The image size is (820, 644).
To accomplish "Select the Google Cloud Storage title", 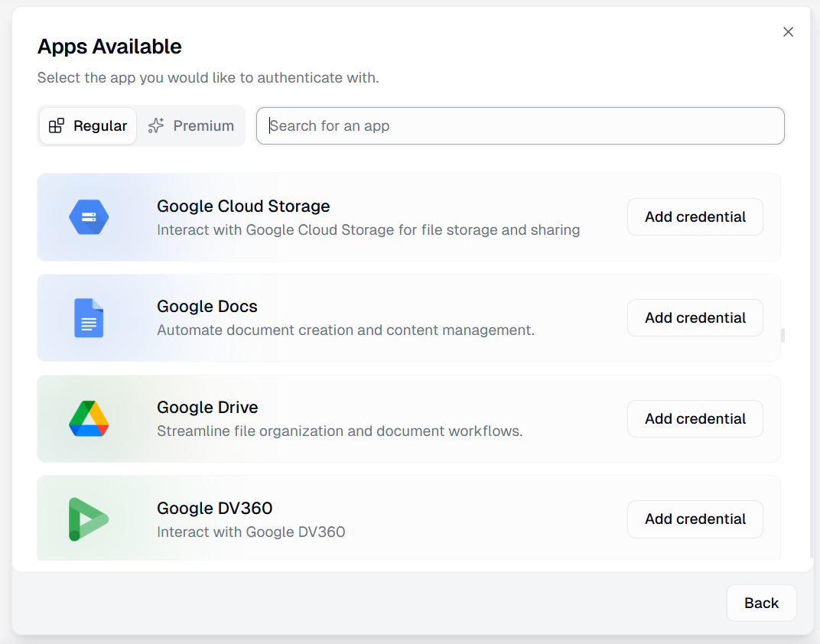I will click(x=243, y=207).
